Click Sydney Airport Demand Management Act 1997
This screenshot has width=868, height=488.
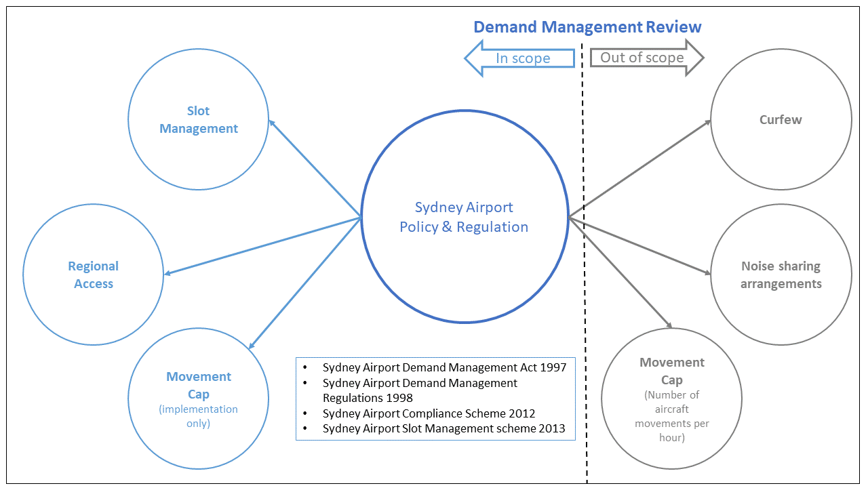coord(444,367)
